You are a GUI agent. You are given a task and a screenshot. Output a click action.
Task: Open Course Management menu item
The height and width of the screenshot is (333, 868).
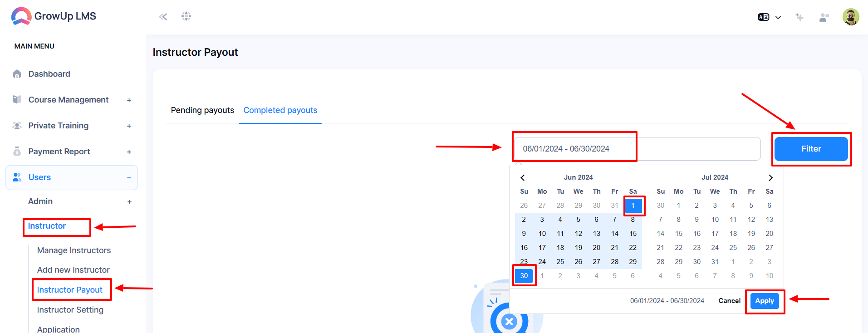69,100
